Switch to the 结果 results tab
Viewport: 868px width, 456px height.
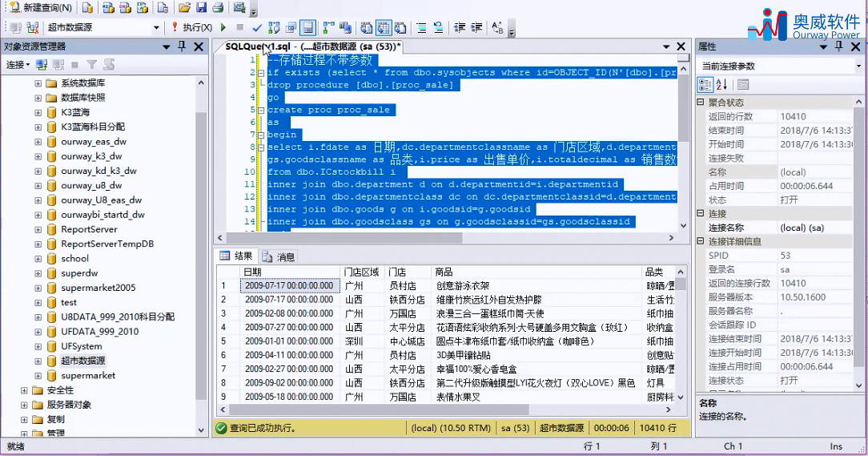tap(237, 256)
